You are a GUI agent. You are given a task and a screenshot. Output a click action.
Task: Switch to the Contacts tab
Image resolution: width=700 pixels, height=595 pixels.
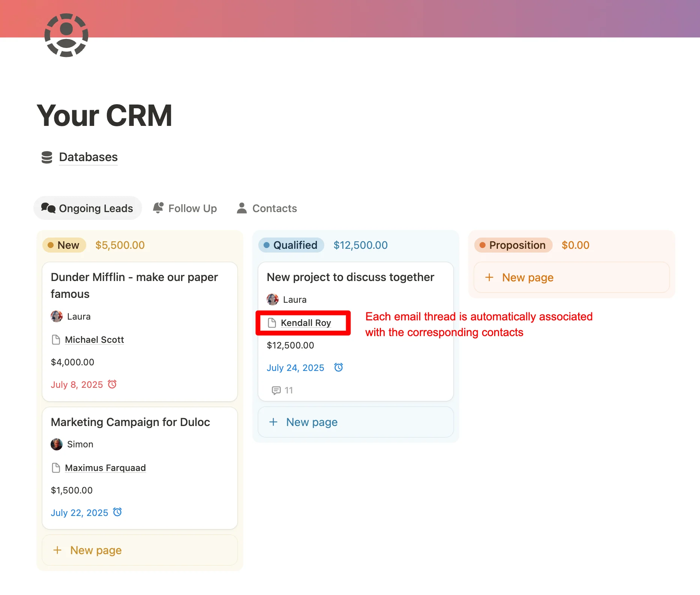[x=267, y=208]
